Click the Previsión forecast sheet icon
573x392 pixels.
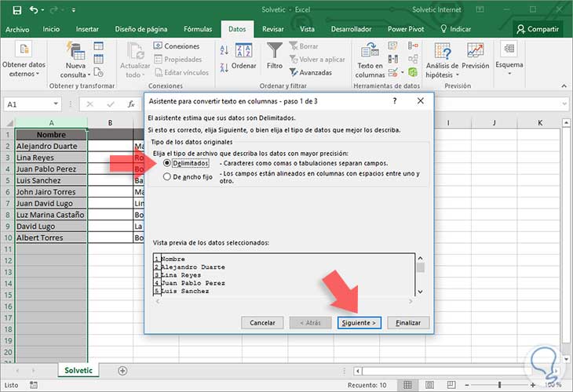[x=476, y=56]
